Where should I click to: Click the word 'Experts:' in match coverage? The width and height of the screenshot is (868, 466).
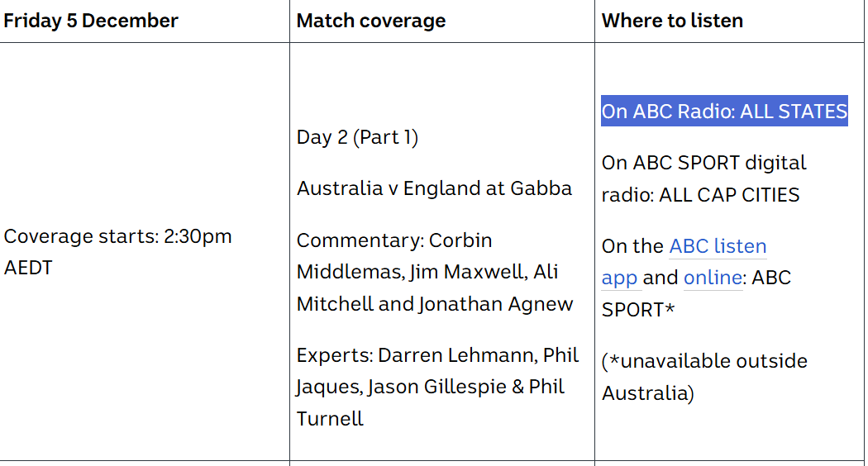click(x=334, y=355)
